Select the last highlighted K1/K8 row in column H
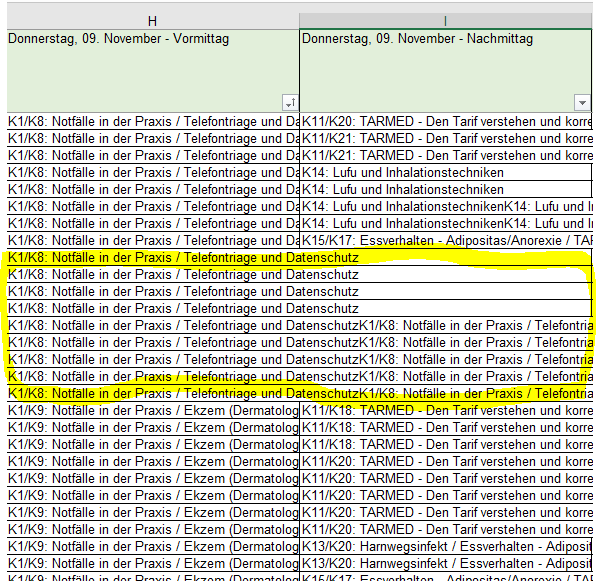Image resolution: width=596 pixels, height=581 pixels. point(153,394)
